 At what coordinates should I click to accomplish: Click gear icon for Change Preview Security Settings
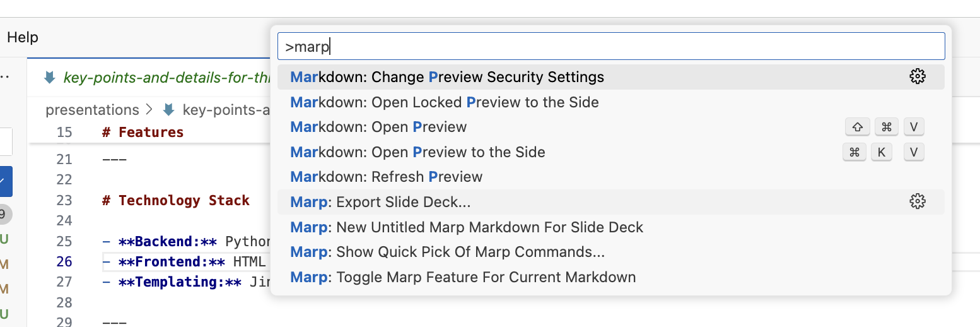click(x=917, y=77)
